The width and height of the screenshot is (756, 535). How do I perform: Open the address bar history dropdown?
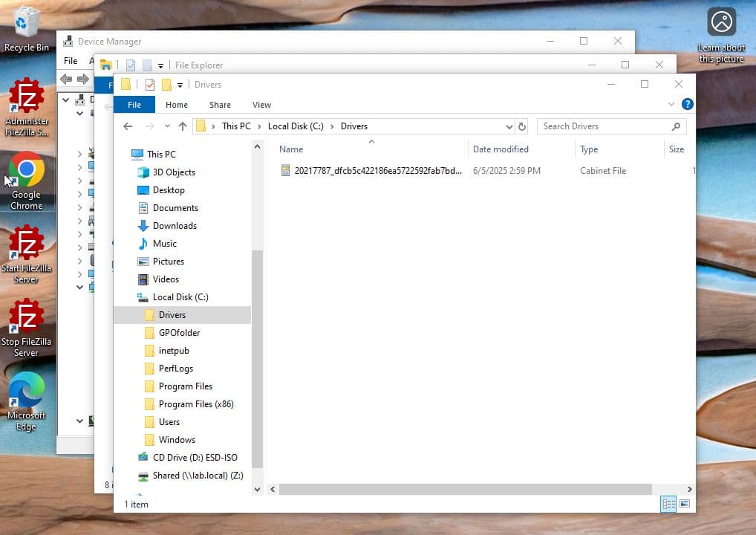click(x=509, y=126)
